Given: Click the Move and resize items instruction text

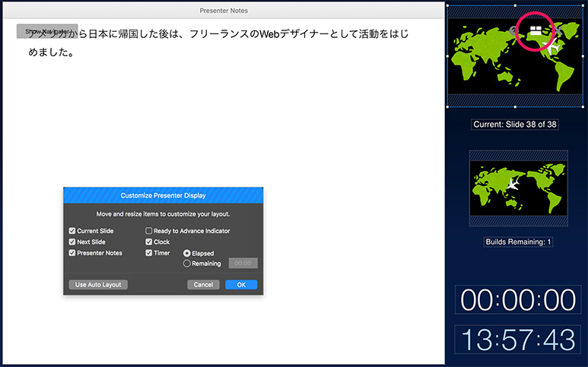Looking at the screenshot, I should (163, 214).
